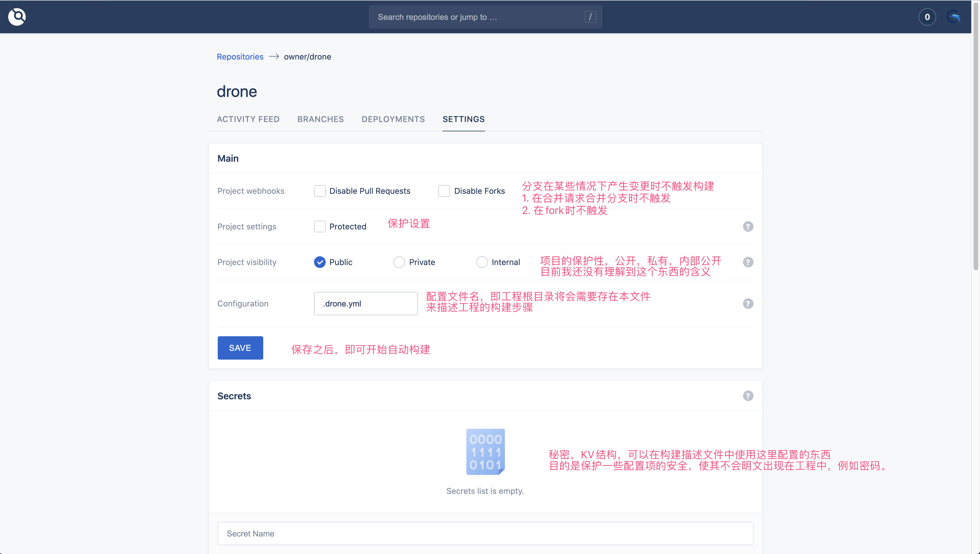Click the Repositories breadcrumb link
The width and height of the screenshot is (980, 554).
240,57
